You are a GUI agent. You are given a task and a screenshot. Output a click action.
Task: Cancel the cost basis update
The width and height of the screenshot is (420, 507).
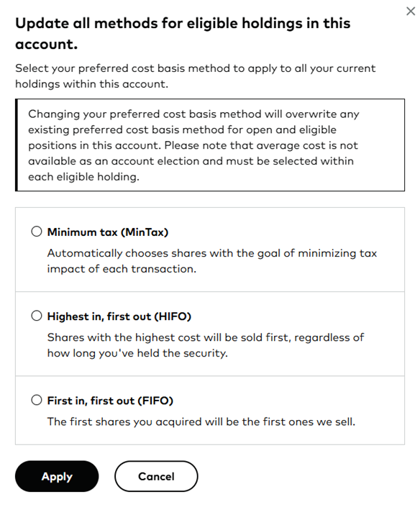coord(156,476)
